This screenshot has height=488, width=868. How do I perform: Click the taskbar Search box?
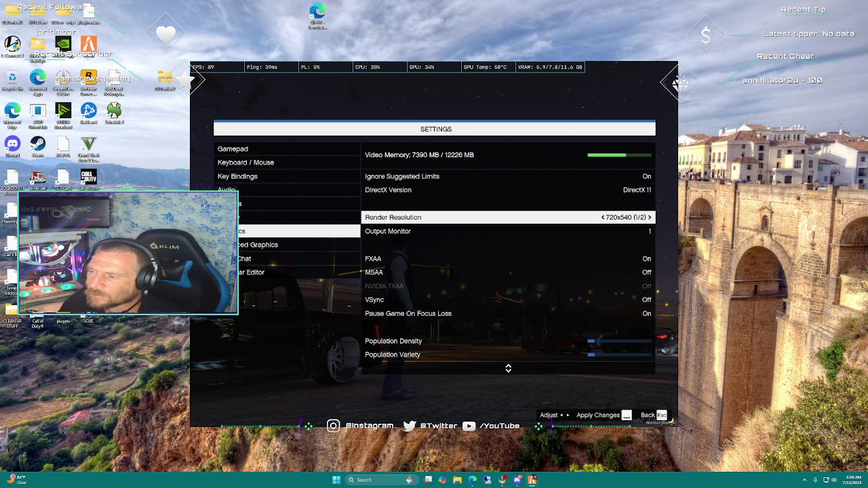pos(381,480)
